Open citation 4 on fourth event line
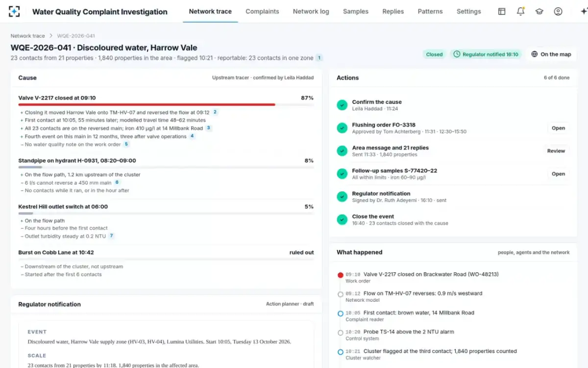 tap(192, 136)
